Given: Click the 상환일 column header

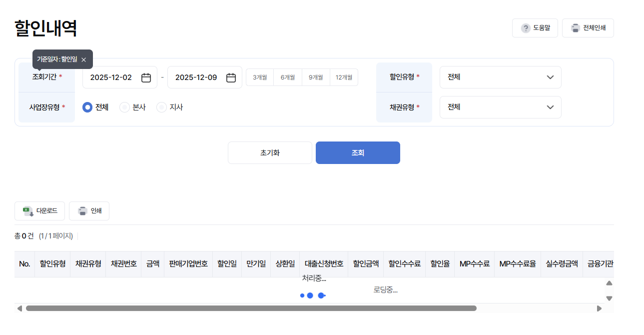Looking at the screenshot, I should (285, 264).
